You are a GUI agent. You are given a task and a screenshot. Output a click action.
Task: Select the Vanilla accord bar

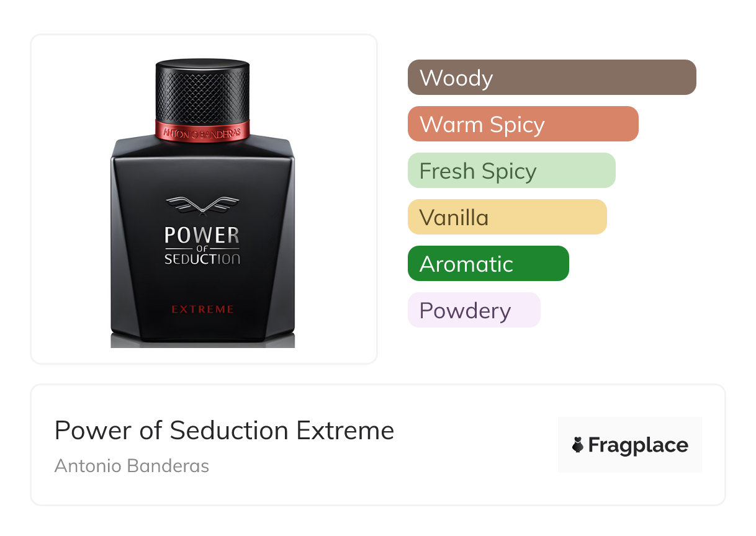[507, 217]
